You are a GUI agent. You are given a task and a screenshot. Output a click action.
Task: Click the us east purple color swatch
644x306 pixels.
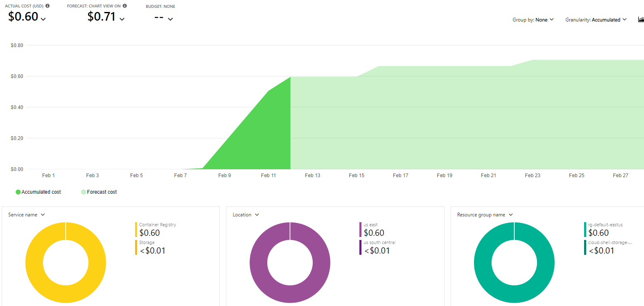pos(360,230)
